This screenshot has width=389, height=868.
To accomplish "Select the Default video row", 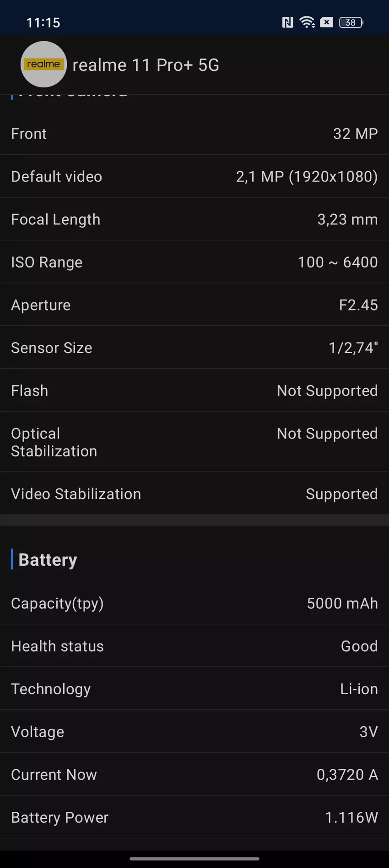I will (194, 177).
